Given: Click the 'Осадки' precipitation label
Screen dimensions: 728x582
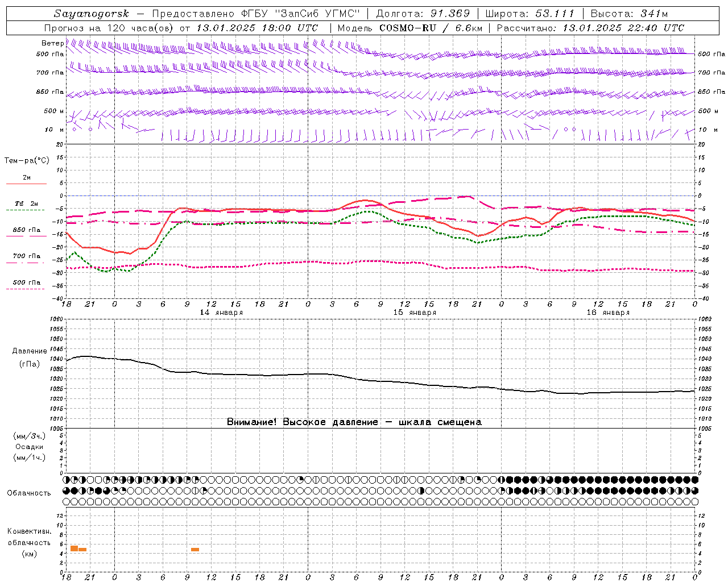Looking at the screenshot, I should point(30,447).
